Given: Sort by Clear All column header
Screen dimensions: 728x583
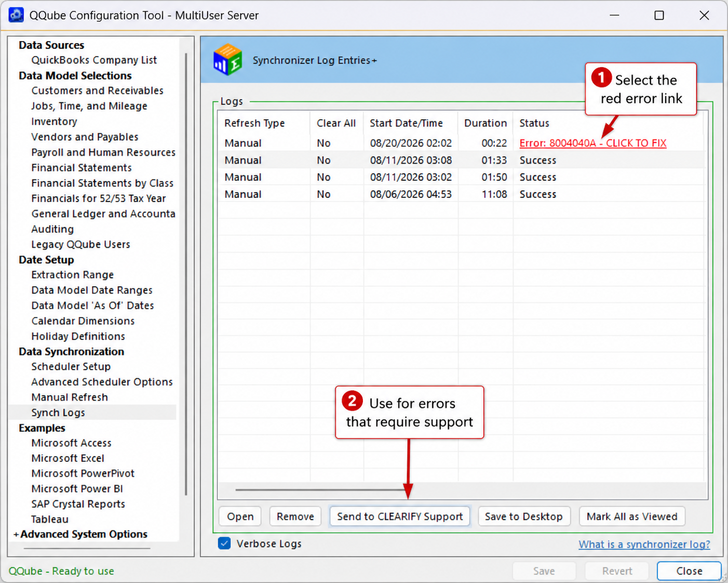Looking at the screenshot, I should 336,123.
